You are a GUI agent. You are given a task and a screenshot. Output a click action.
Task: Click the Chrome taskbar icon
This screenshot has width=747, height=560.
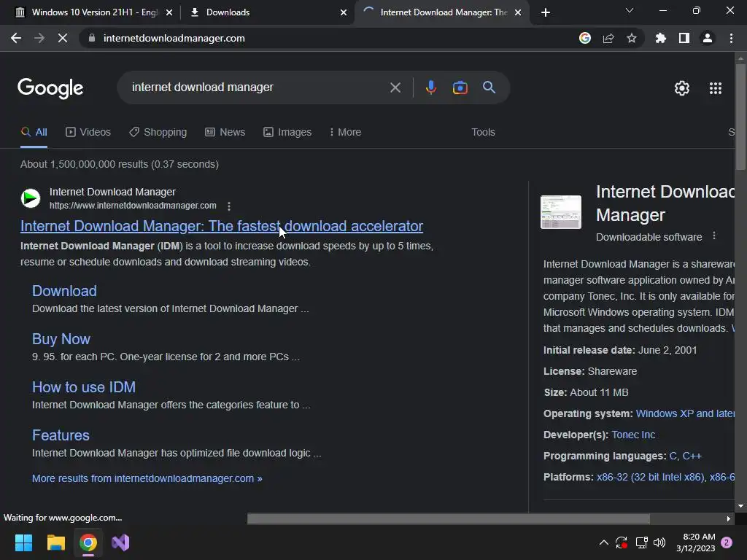(88, 542)
